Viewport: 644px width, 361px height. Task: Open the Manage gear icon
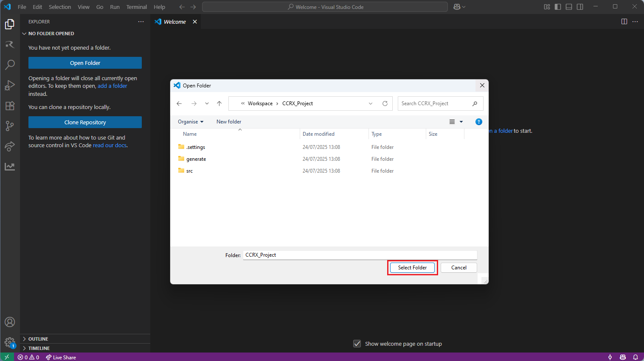9,342
